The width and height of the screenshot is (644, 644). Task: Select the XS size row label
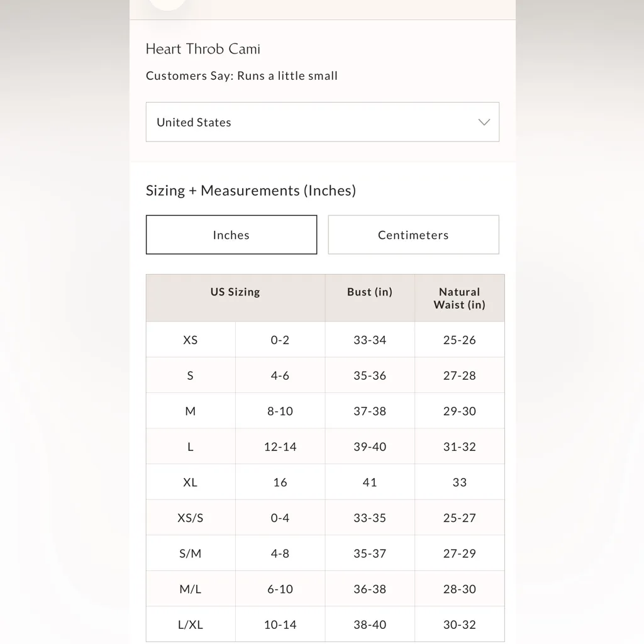tap(191, 340)
